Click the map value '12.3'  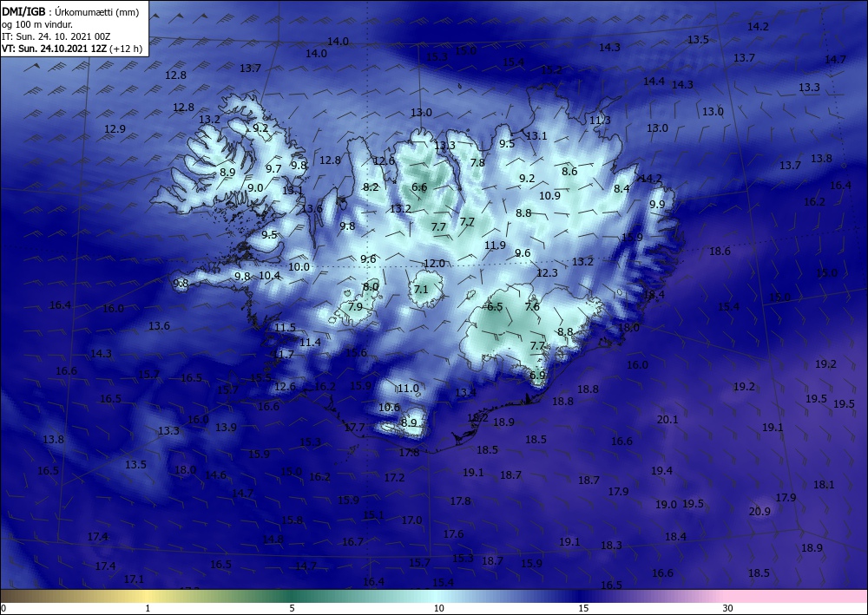(547, 272)
